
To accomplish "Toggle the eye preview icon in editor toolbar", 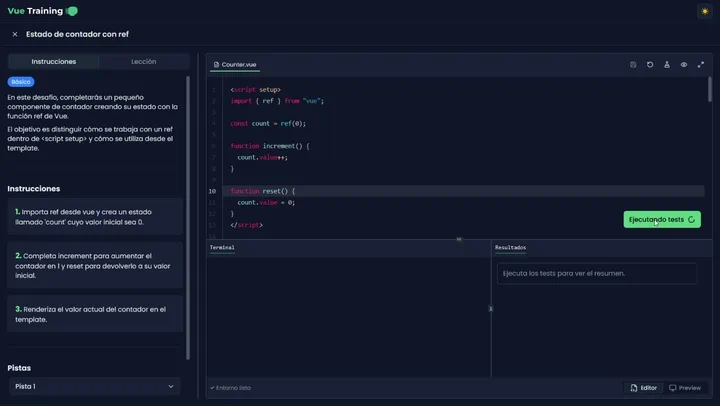I will [x=684, y=65].
